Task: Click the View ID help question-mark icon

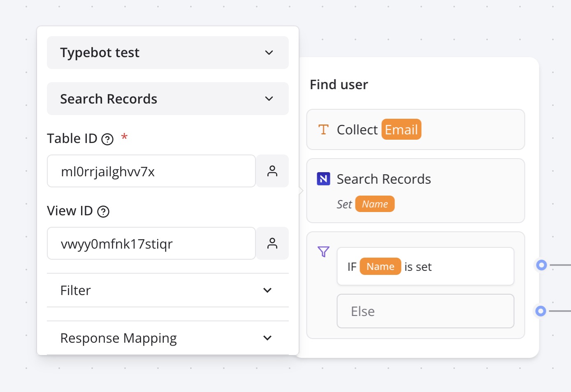Action: coord(104,211)
